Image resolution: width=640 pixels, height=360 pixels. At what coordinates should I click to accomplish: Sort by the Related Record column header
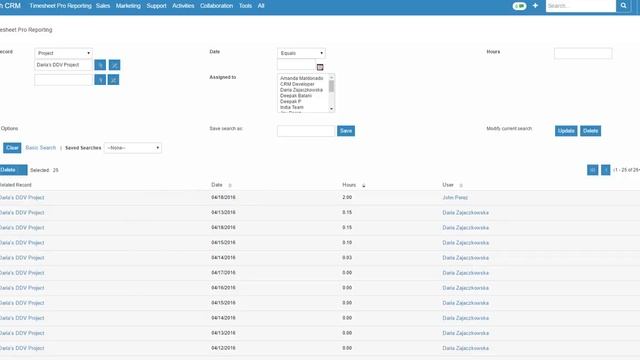pyautogui.click(x=16, y=185)
